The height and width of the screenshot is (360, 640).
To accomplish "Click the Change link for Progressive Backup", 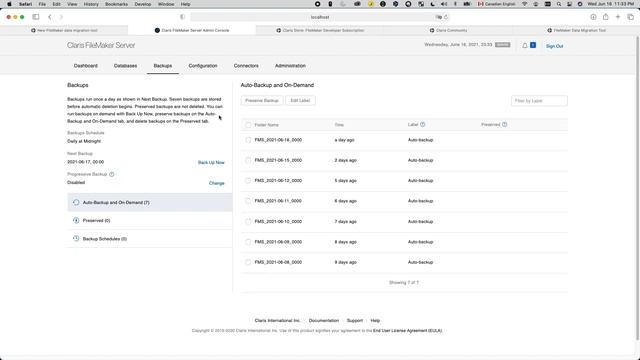I will (x=217, y=183).
